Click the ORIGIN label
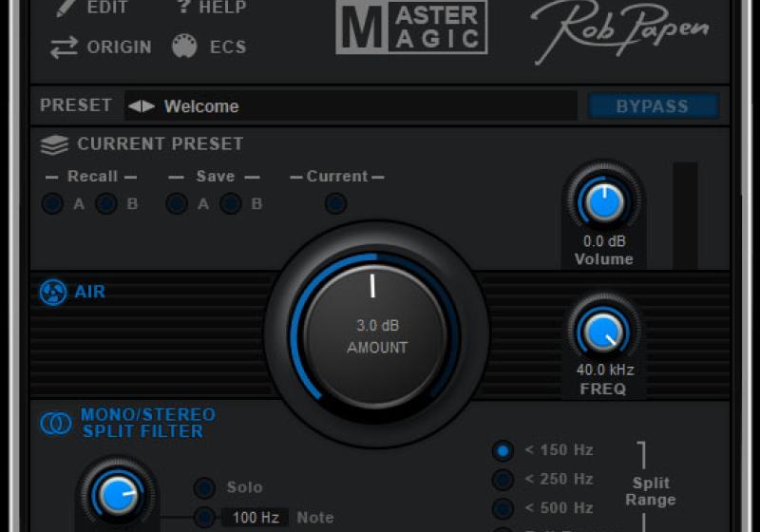The image size is (760, 532). pos(120,47)
